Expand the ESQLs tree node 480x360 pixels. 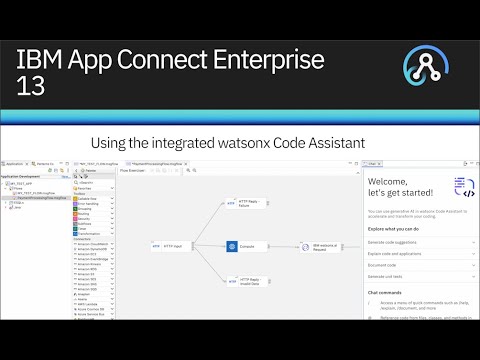pos(6,203)
